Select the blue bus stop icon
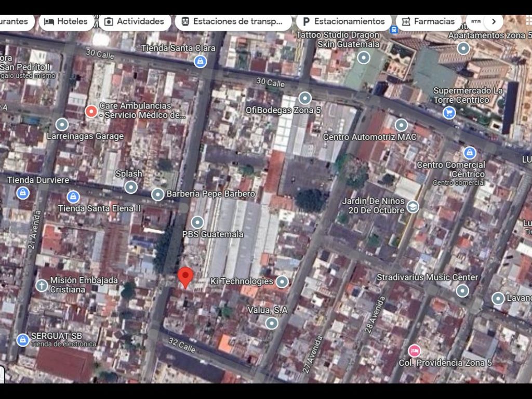The height and width of the screenshot is (399, 532). click(394, 30)
